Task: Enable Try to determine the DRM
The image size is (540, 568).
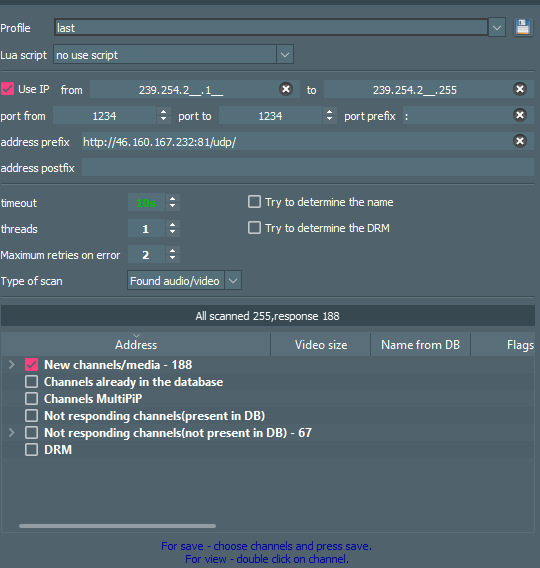Action: point(254,228)
